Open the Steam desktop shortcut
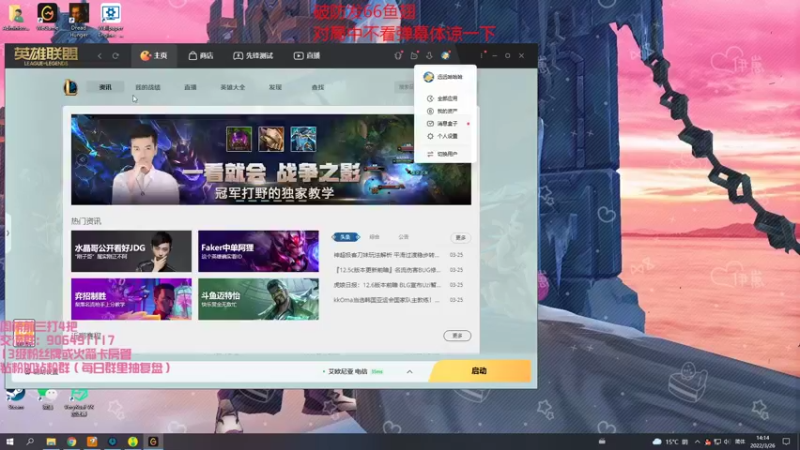The height and width of the screenshot is (450, 800). click(16, 398)
